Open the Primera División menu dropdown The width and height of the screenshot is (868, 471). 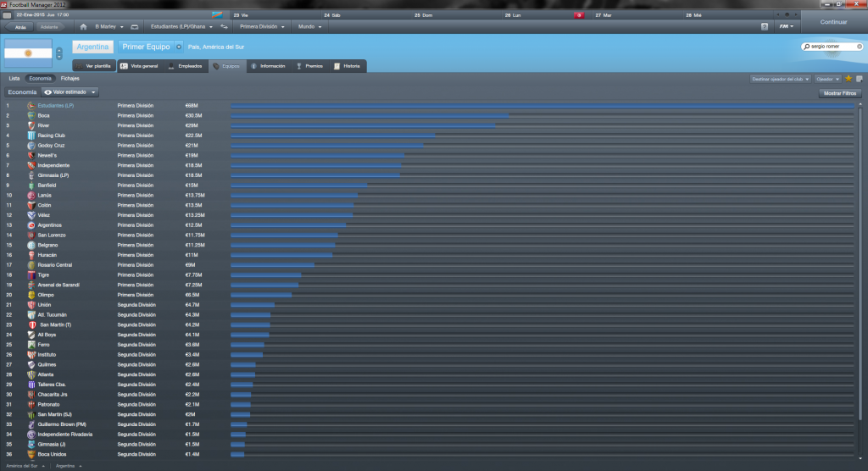262,26
